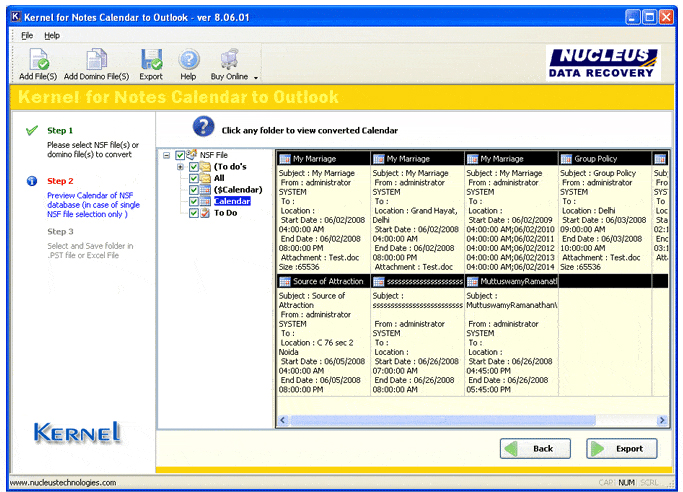Click the Add Domino File(S) icon

click(96, 60)
